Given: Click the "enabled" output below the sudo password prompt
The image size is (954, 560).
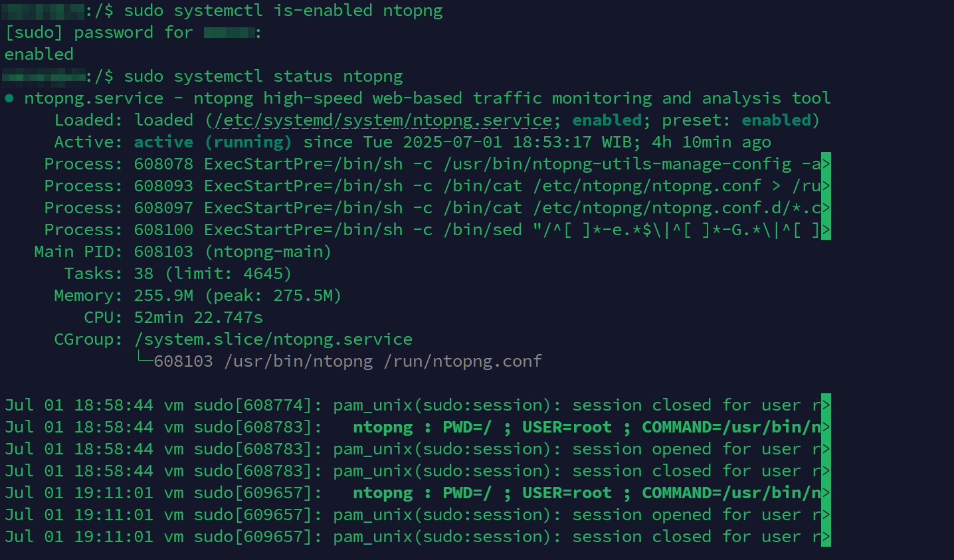Looking at the screenshot, I should pos(39,54).
